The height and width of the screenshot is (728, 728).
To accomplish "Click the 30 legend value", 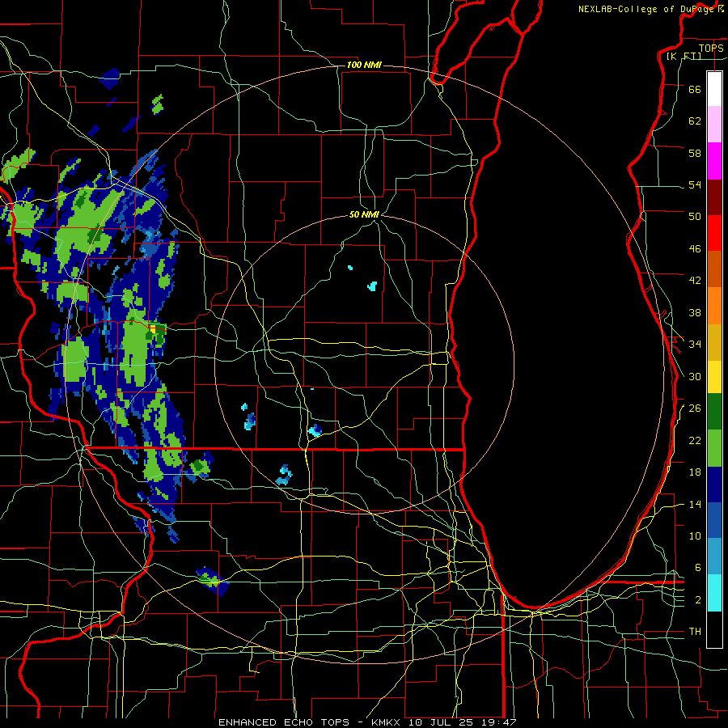I will [x=695, y=376].
